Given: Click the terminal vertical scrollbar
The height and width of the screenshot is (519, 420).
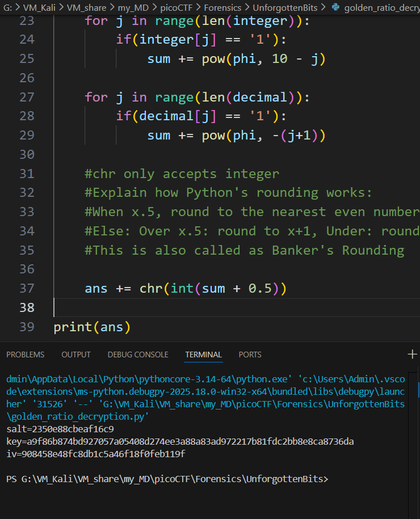Looking at the screenshot, I should pyautogui.click(x=413, y=445).
